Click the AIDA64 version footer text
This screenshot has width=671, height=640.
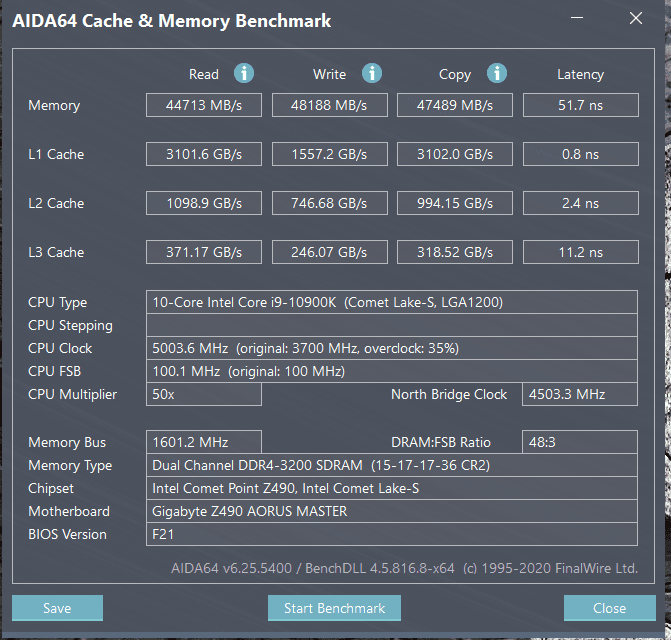point(404,568)
